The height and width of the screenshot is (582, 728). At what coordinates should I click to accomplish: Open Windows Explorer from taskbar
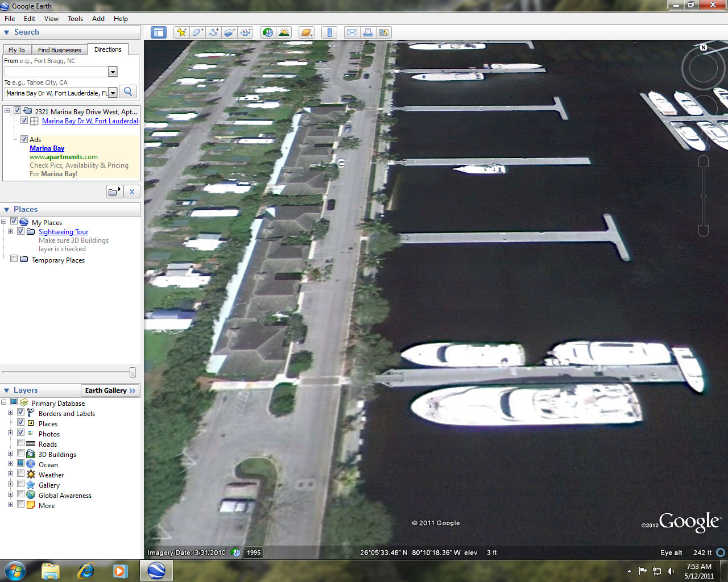(51, 571)
